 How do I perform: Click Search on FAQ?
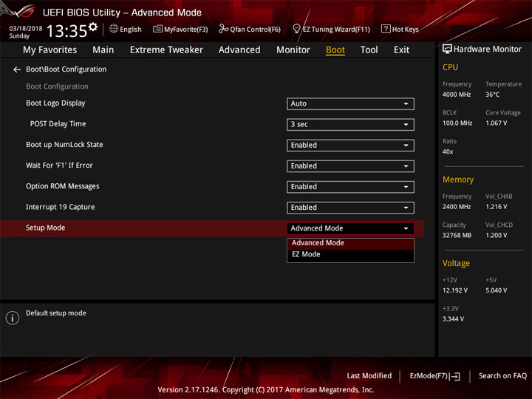click(502, 376)
